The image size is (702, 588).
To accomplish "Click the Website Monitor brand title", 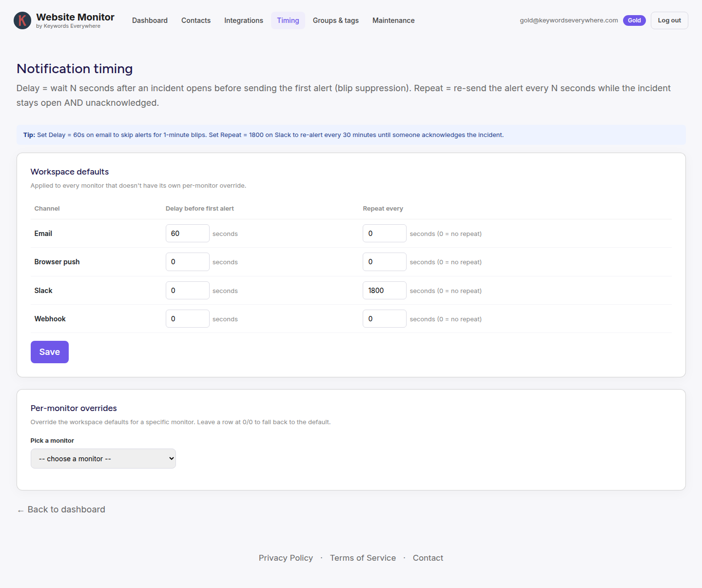I will tap(75, 17).
